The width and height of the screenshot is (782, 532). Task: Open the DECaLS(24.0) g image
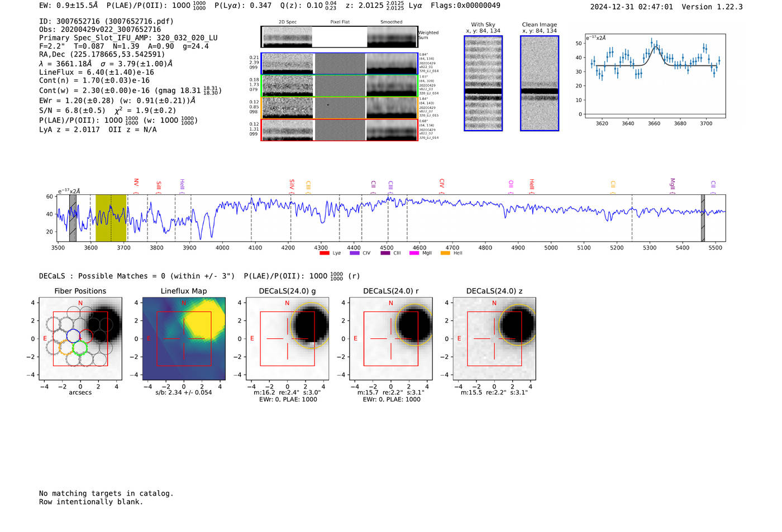pos(287,339)
